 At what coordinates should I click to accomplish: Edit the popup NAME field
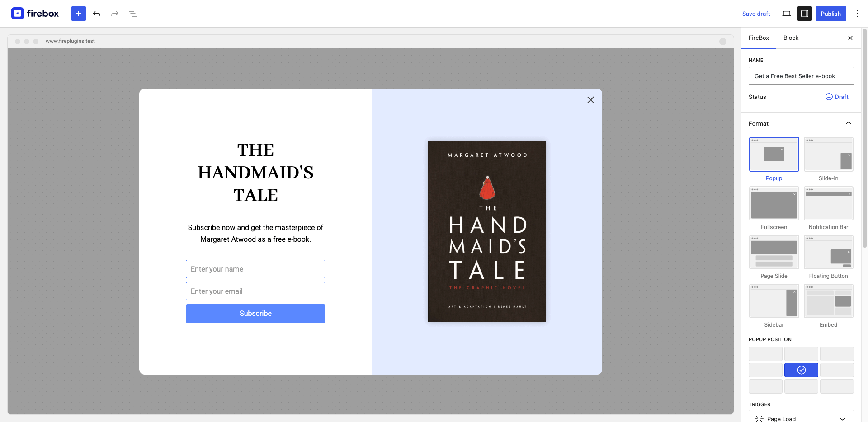(x=801, y=76)
